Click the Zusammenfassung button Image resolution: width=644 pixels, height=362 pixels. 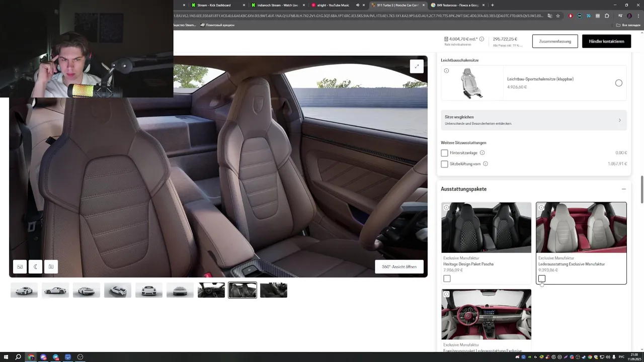tap(555, 41)
